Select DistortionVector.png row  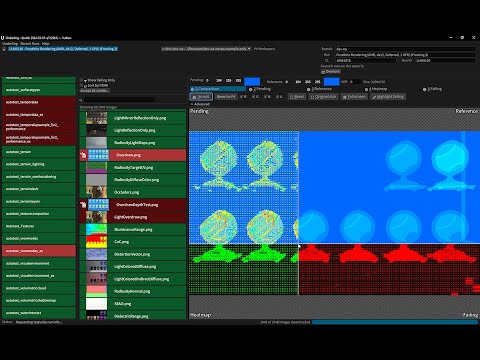133,254
